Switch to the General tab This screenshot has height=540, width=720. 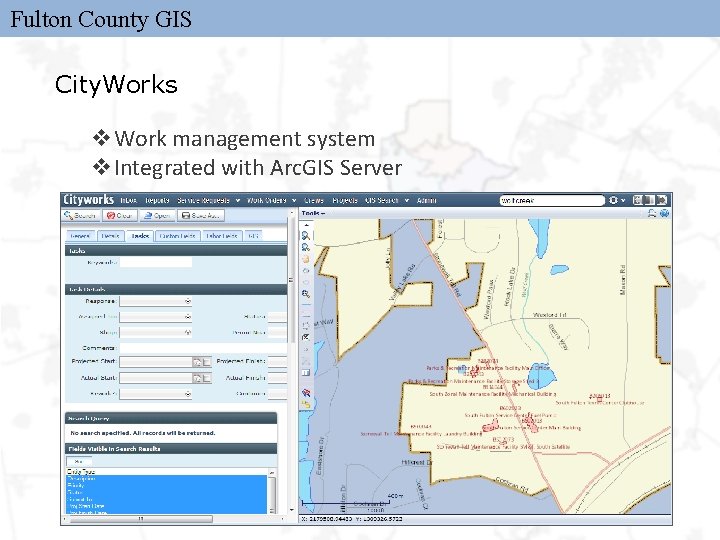click(x=80, y=236)
